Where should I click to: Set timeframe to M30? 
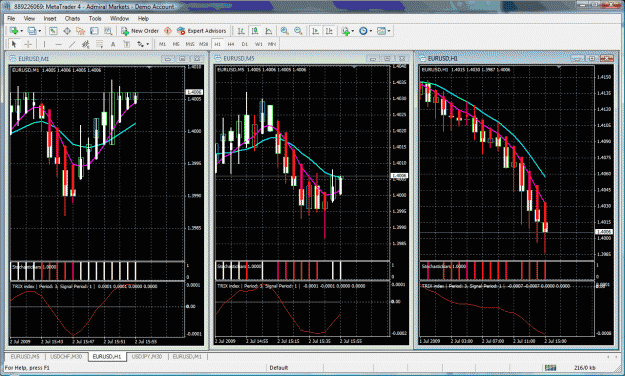[203, 44]
